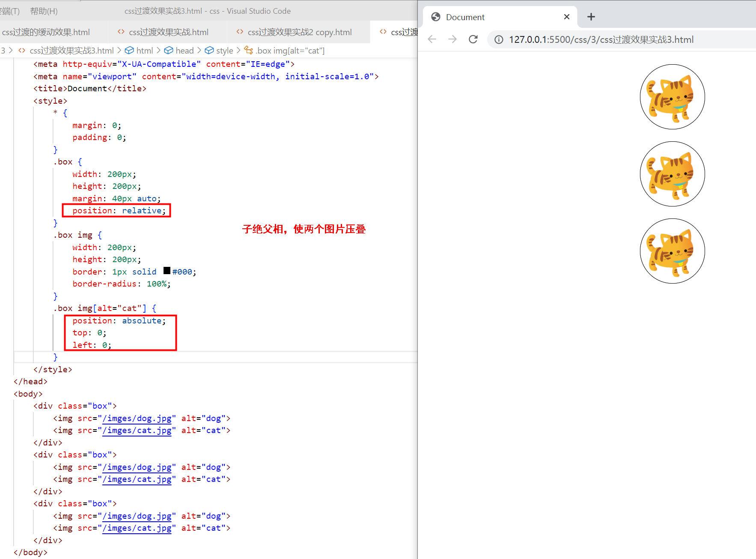
Task: Click the "position: absolute;" code line
Action: [119, 321]
